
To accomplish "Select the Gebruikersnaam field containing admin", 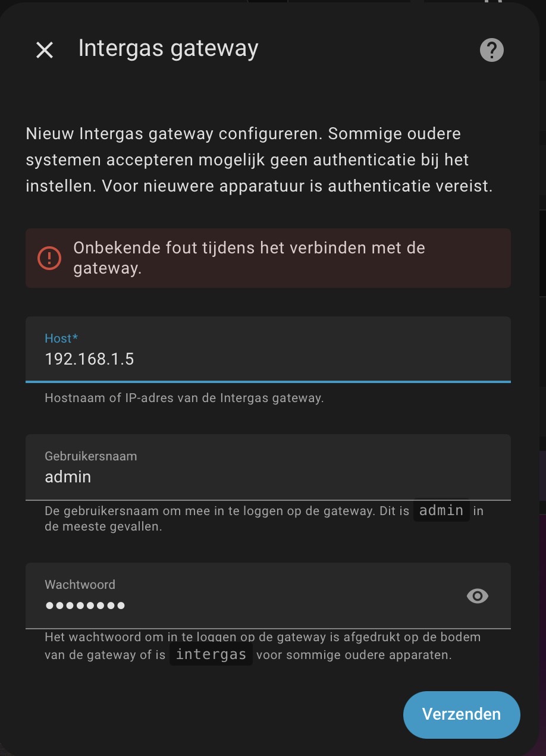I will click(x=268, y=467).
